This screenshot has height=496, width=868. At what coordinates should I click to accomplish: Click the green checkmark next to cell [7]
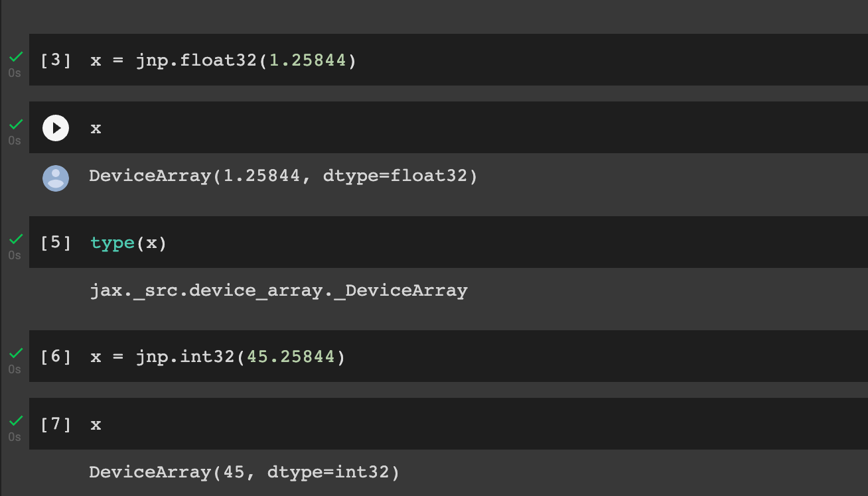pyautogui.click(x=15, y=420)
